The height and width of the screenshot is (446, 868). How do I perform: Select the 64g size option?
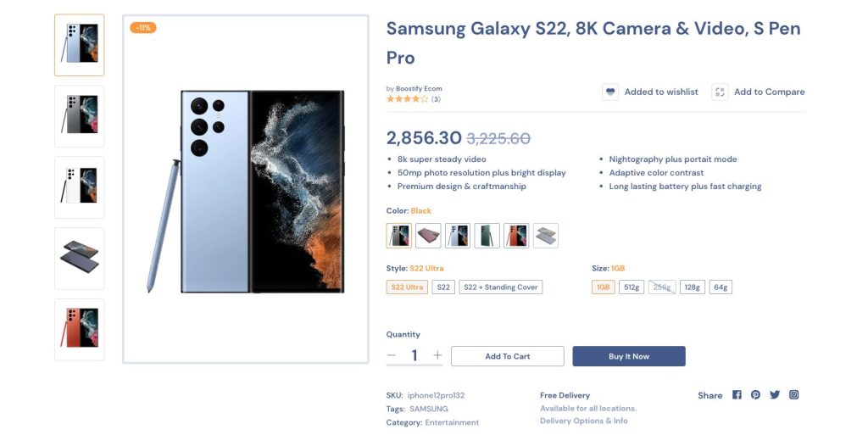pos(721,287)
